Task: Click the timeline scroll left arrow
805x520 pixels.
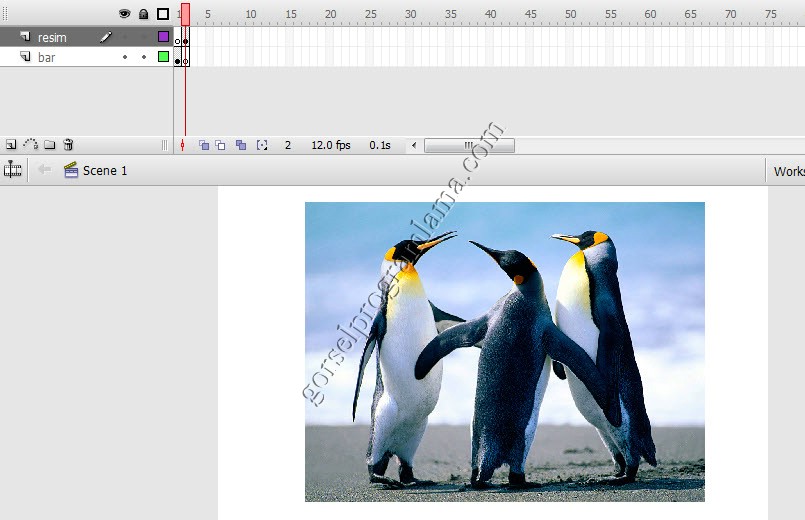Action: pos(415,145)
